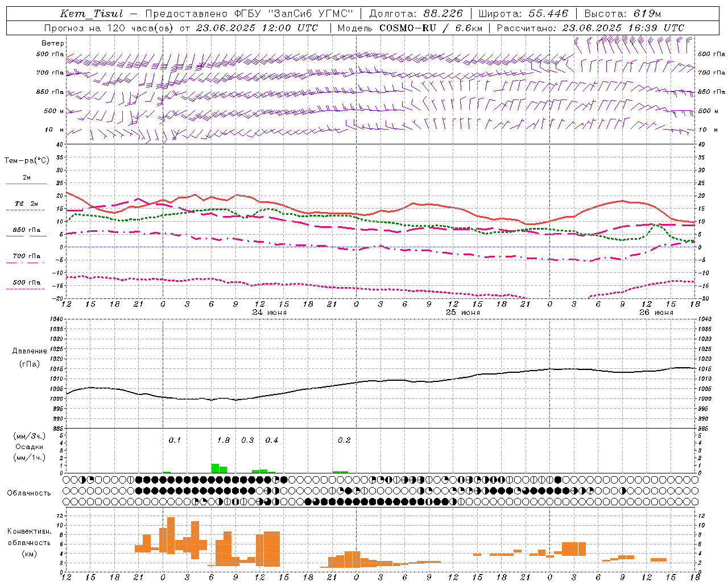Viewport: 728px width, 582px height.
Task: Click the longitude value Долгота: 88.226
Action: (416, 14)
